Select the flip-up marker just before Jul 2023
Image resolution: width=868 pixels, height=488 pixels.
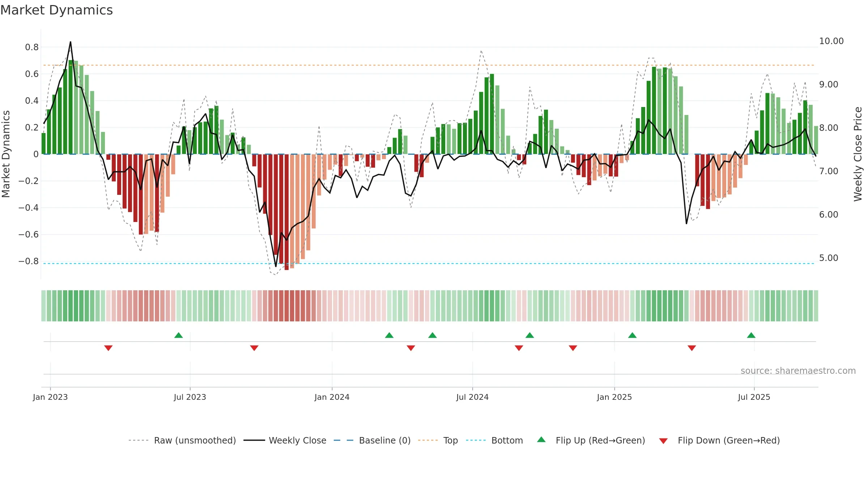click(x=179, y=335)
